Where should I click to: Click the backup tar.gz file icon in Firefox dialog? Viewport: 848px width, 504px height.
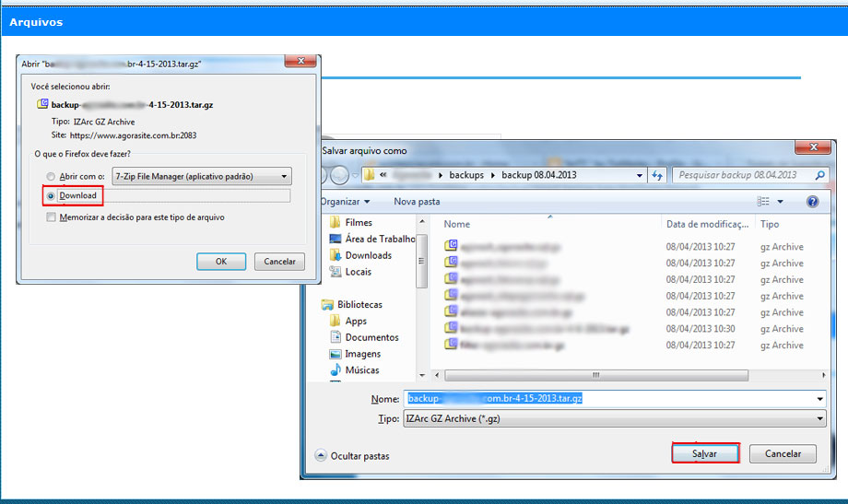coord(42,104)
